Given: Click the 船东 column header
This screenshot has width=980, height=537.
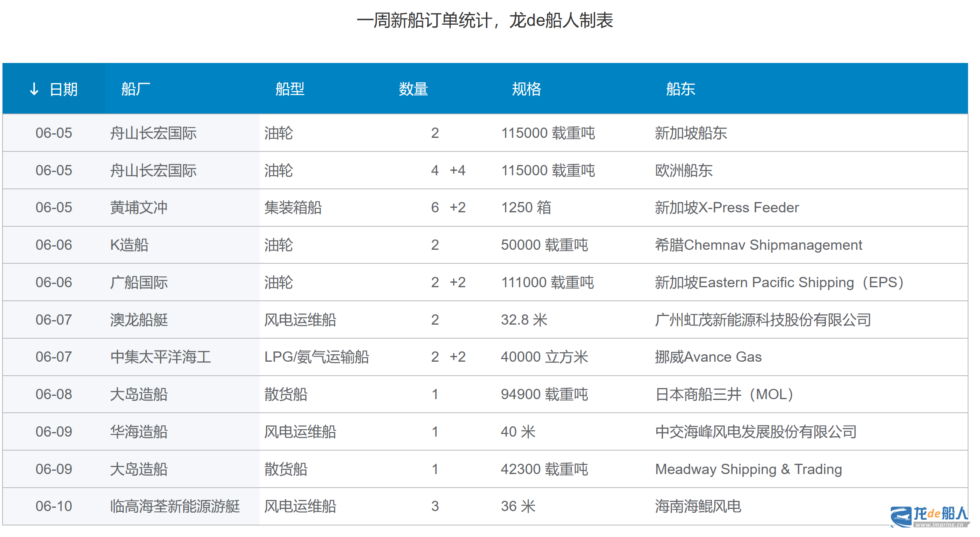Looking at the screenshot, I should pos(681,89).
